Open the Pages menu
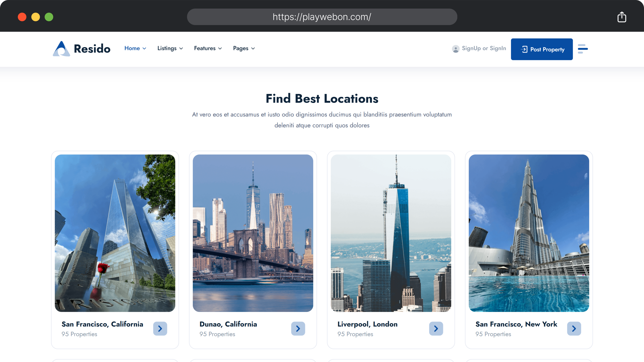Image resolution: width=644 pixels, height=362 pixels. click(244, 48)
